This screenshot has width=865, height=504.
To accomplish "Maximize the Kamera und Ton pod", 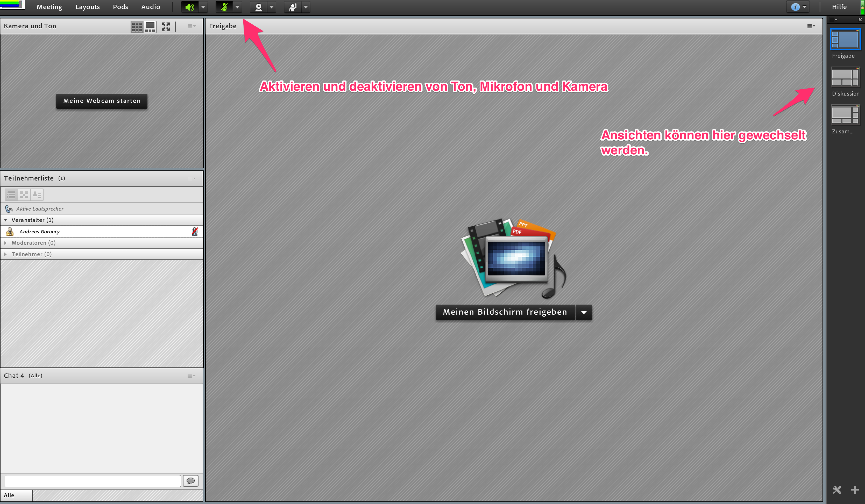I will pyautogui.click(x=166, y=26).
